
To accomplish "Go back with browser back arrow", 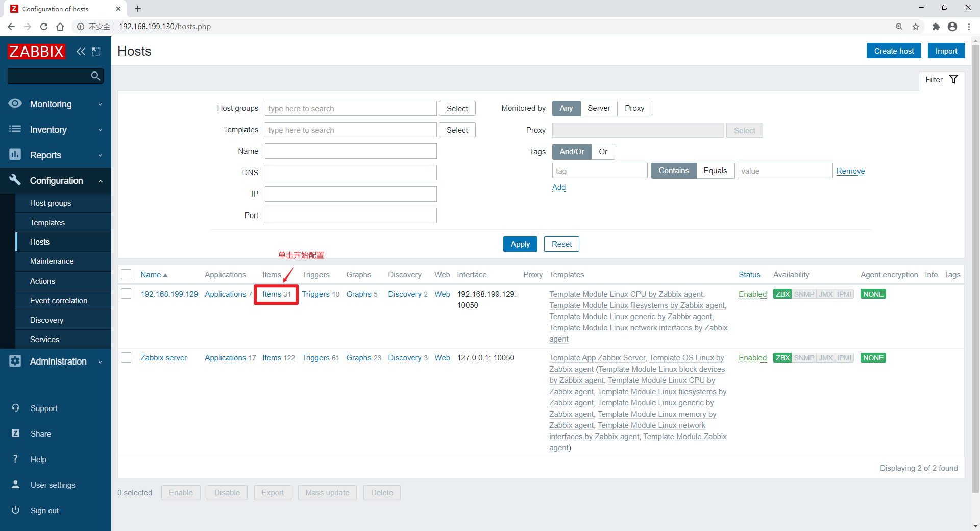I will click(11, 27).
